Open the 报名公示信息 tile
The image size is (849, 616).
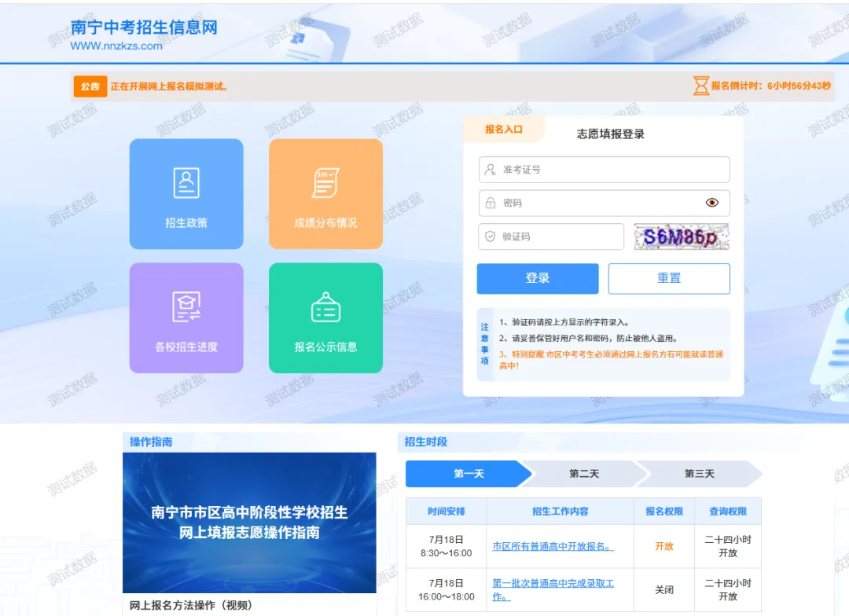pos(325,317)
